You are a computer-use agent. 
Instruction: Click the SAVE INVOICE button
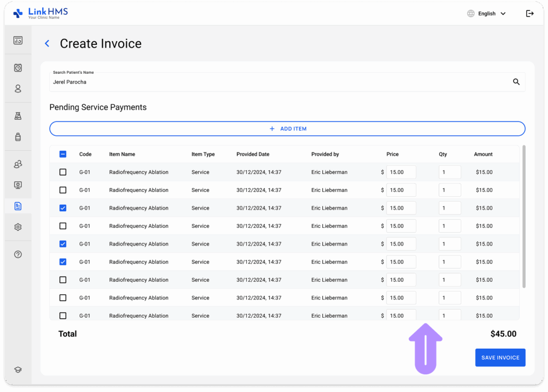pyautogui.click(x=500, y=357)
